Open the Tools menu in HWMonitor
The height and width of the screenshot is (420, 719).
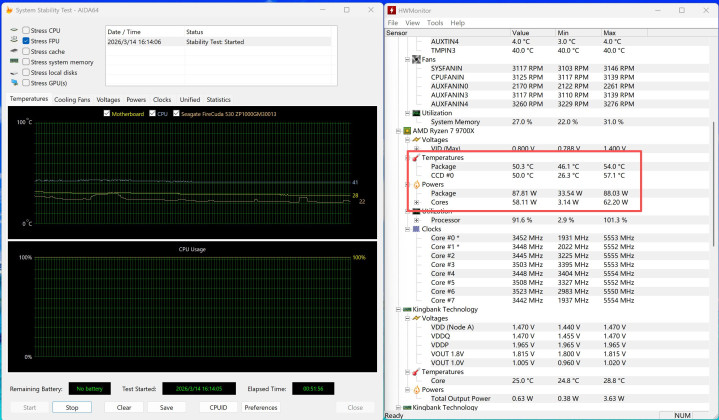[435, 22]
